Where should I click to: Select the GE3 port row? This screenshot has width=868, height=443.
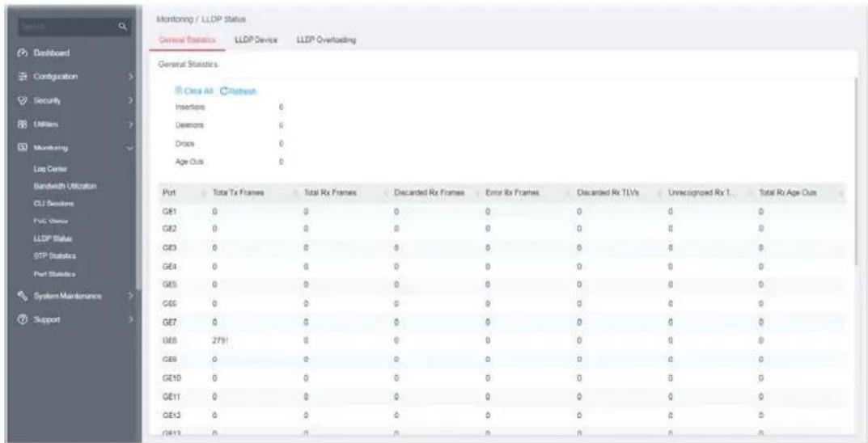pyautogui.click(x=502, y=248)
